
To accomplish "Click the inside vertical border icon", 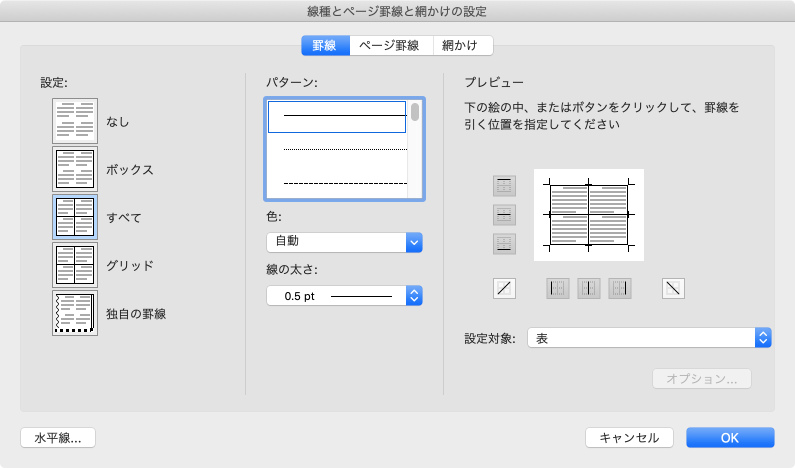I will tap(589, 289).
